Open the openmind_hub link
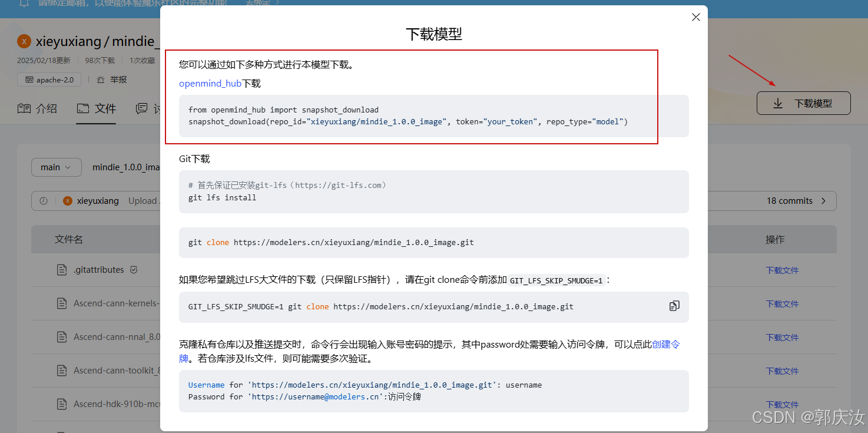This screenshot has width=868, height=433. (x=210, y=84)
